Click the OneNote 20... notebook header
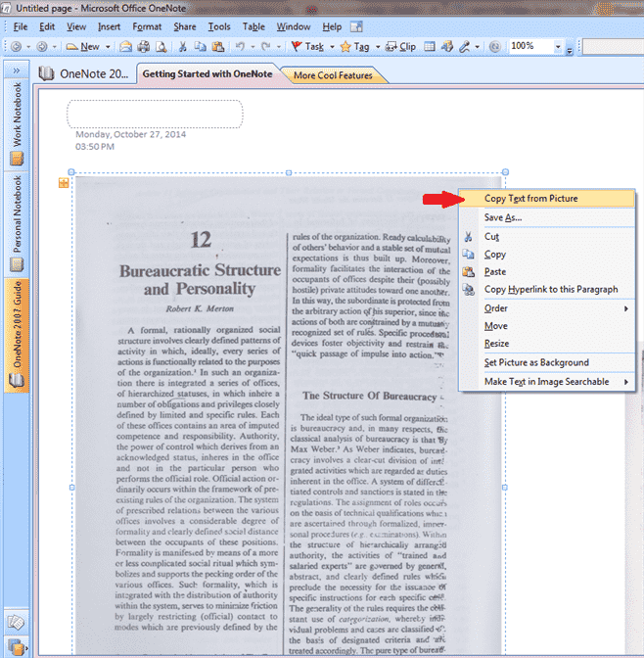 pyautogui.click(x=83, y=73)
